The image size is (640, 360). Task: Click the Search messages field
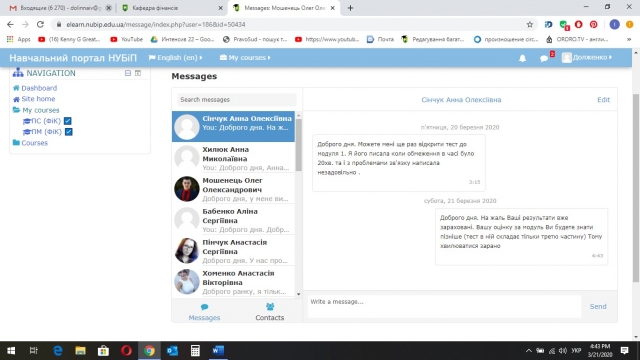pyautogui.click(x=236, y=100)
